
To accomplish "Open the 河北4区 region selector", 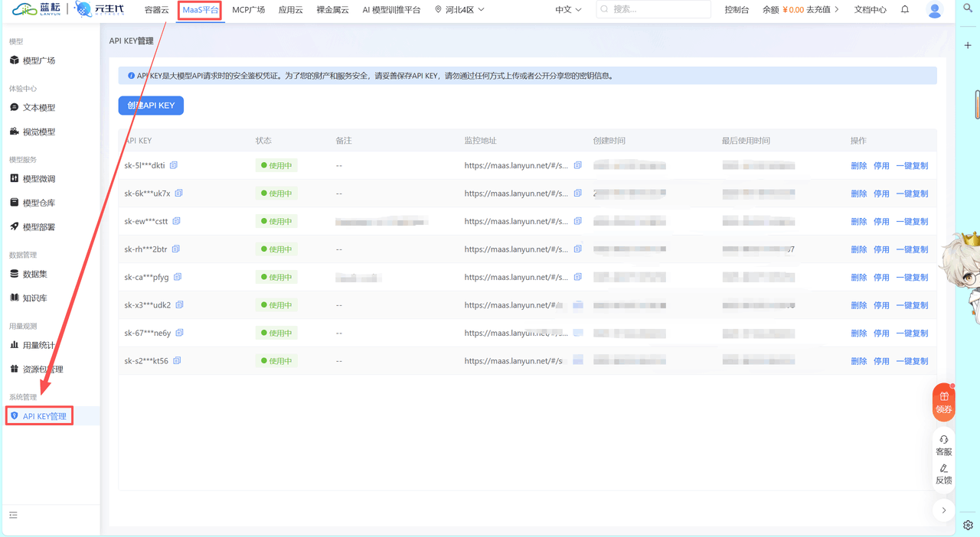I will 459,10.
